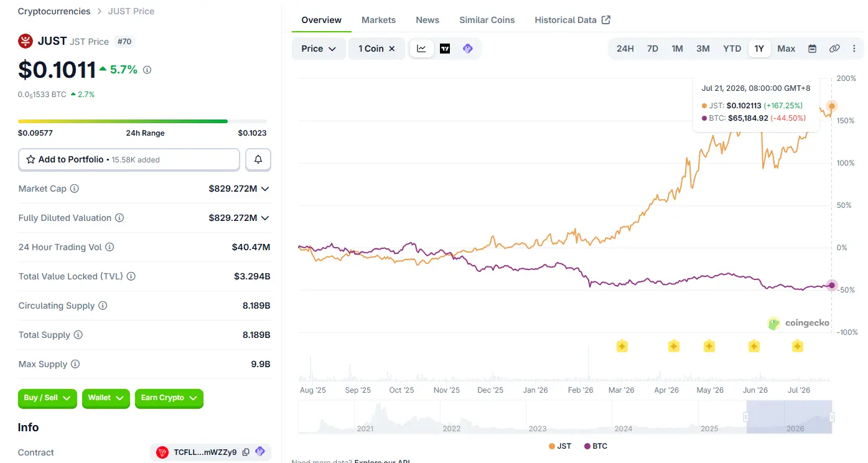Select the line chart view icon

(421, 49)
